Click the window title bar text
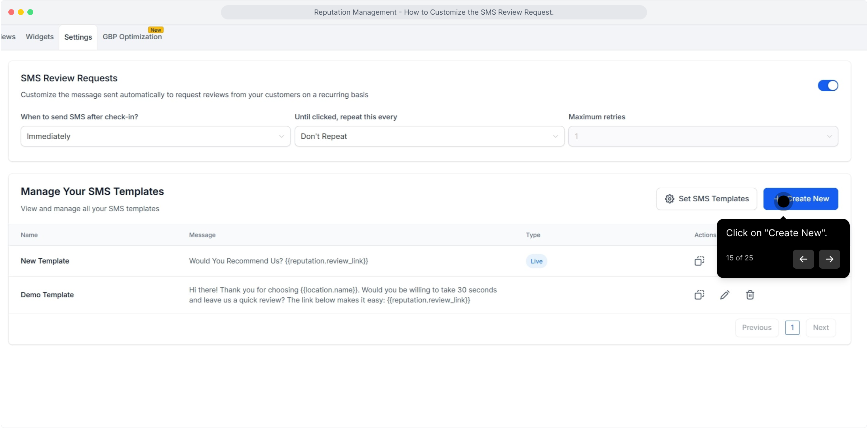This screenshot has height=428, width=868. [x=434, y=12]
